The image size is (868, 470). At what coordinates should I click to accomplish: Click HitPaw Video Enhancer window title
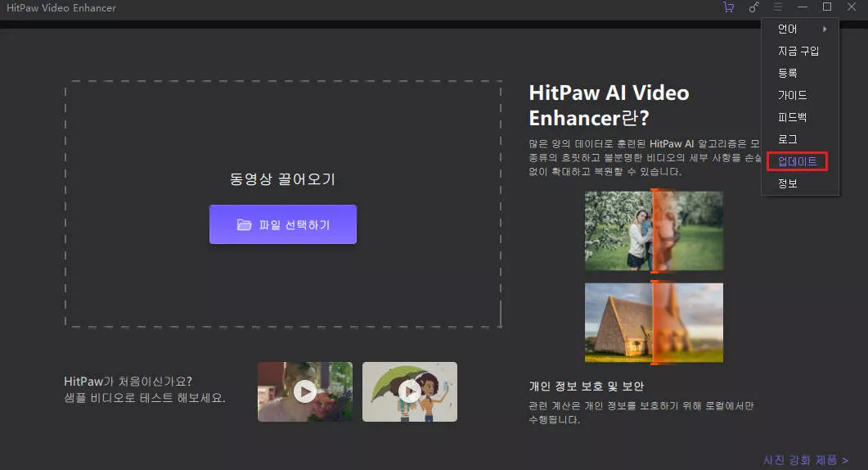[x=61, y=7]
